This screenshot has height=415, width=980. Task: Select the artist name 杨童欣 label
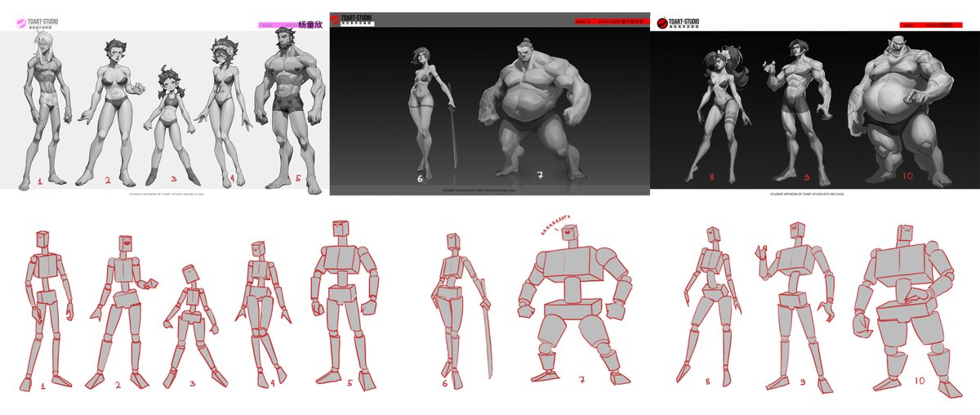point(311,25)
